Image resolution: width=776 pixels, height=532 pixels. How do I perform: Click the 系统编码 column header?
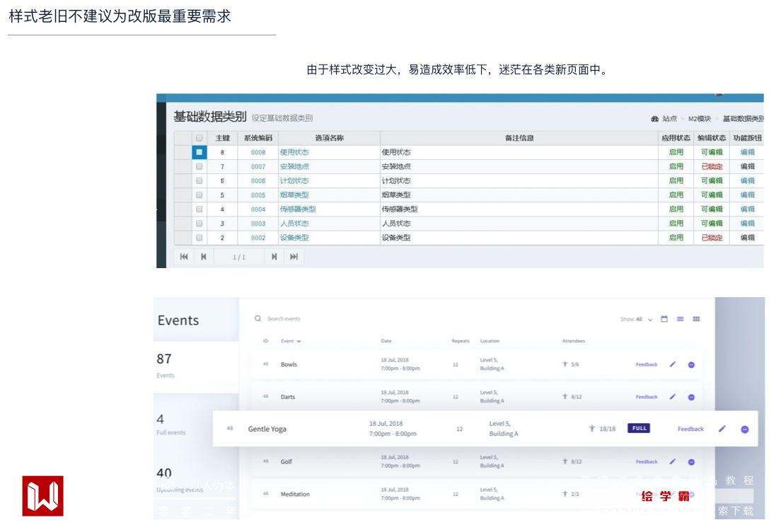(258, 138)
